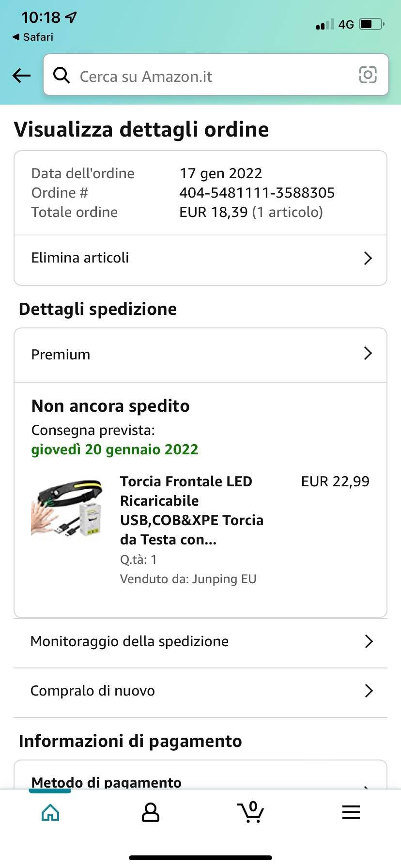Tap the battery status icon
This screenshot has width=401, height=868.
click(x=371, y=24)
